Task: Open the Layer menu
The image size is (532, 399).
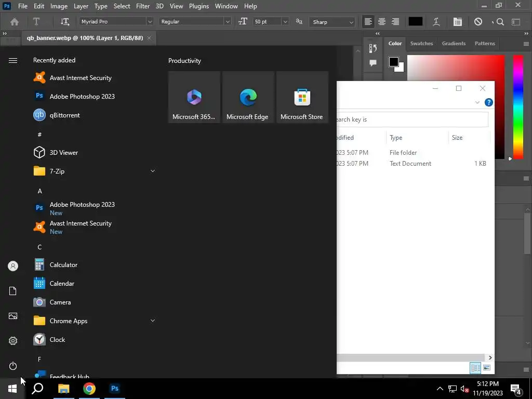Action: tap(81, 6)
